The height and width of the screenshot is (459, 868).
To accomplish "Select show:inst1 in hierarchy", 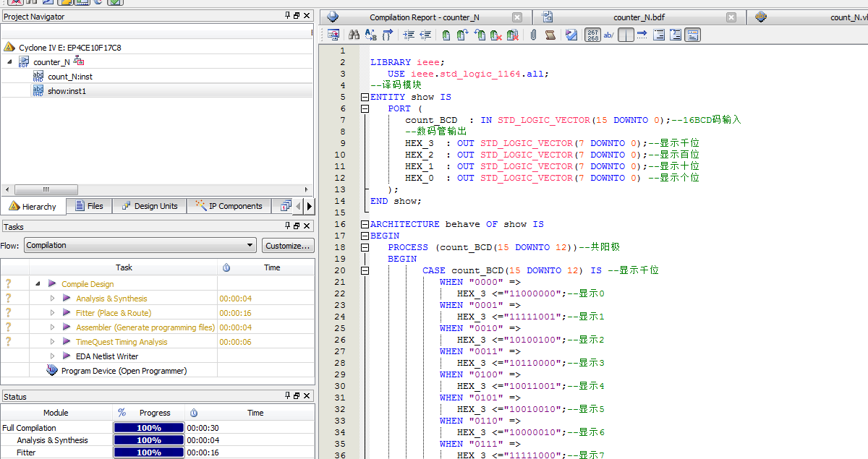I will coord(67,90).
